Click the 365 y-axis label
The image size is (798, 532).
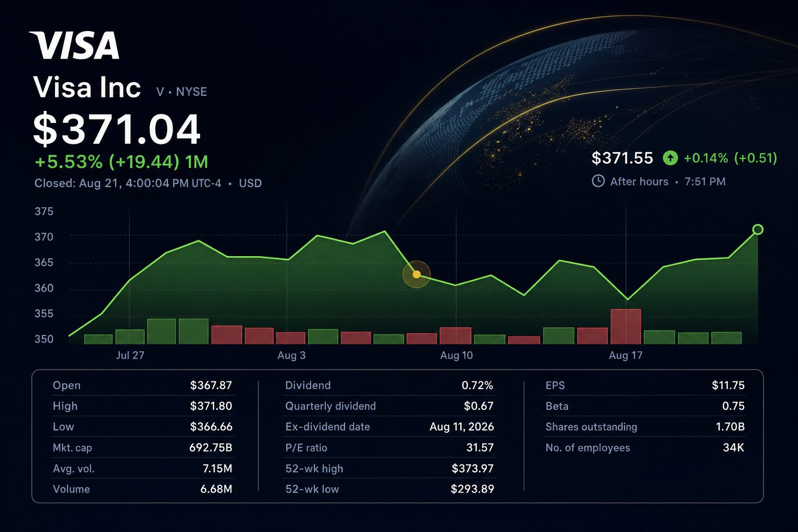[44, 262]
